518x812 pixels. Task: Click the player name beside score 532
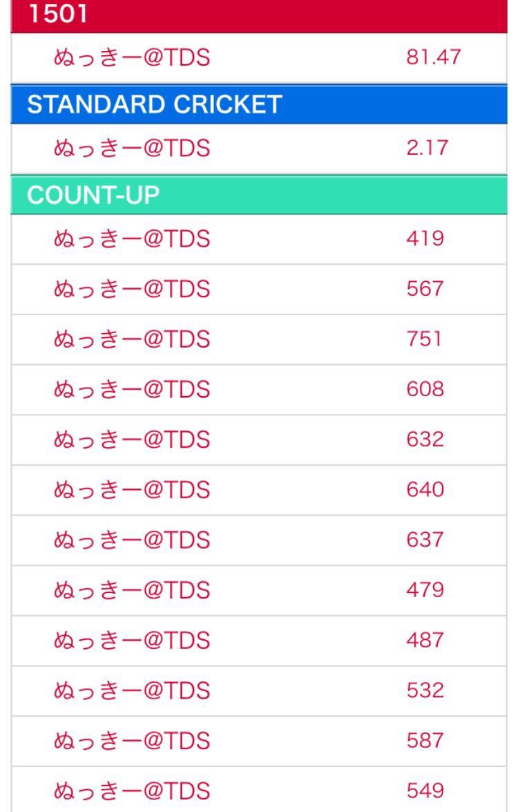pyautogui.click(x=131, y=691)
